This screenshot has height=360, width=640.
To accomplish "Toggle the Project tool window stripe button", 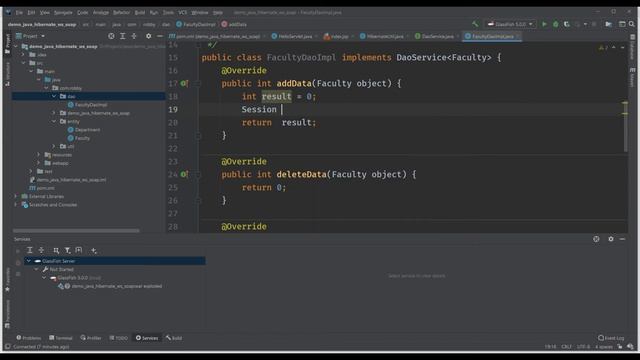I will (x=7, y=44).
